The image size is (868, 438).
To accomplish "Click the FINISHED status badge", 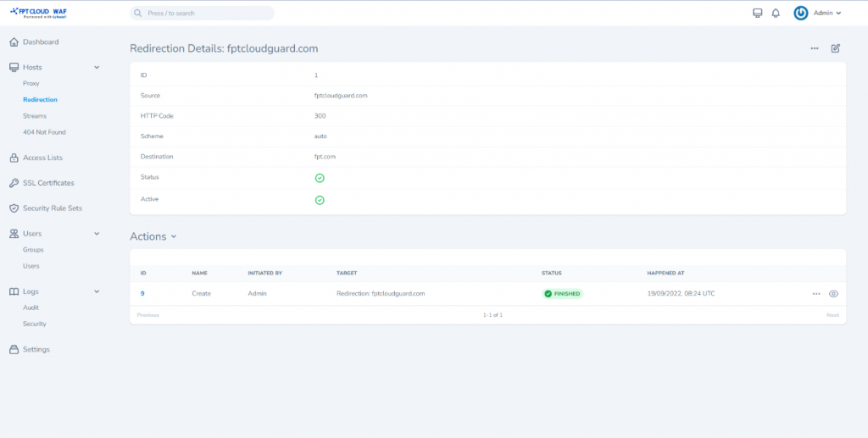I will pyautogui.click(x=563, y=293).
